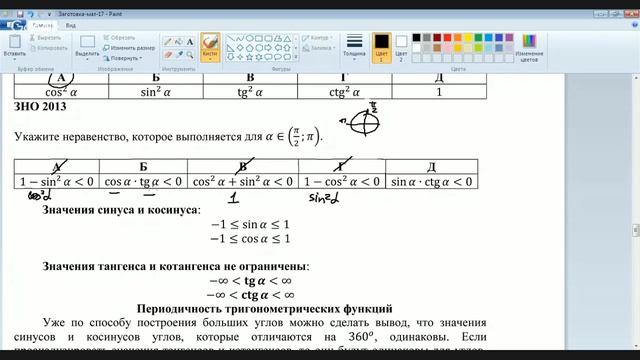
Task: Click the heading 'Периодичность тригонометрических функций'
Action: pyautogui.click(x=264, y=309)
